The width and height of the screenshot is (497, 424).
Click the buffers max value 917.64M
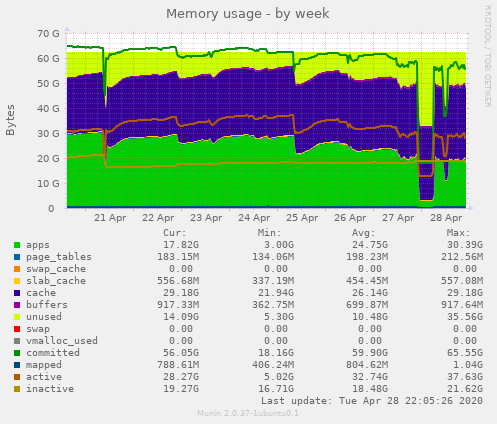coord(462,305)
